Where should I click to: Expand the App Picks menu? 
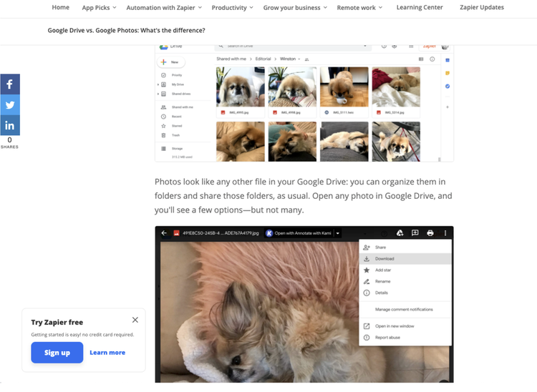(99, 8)
